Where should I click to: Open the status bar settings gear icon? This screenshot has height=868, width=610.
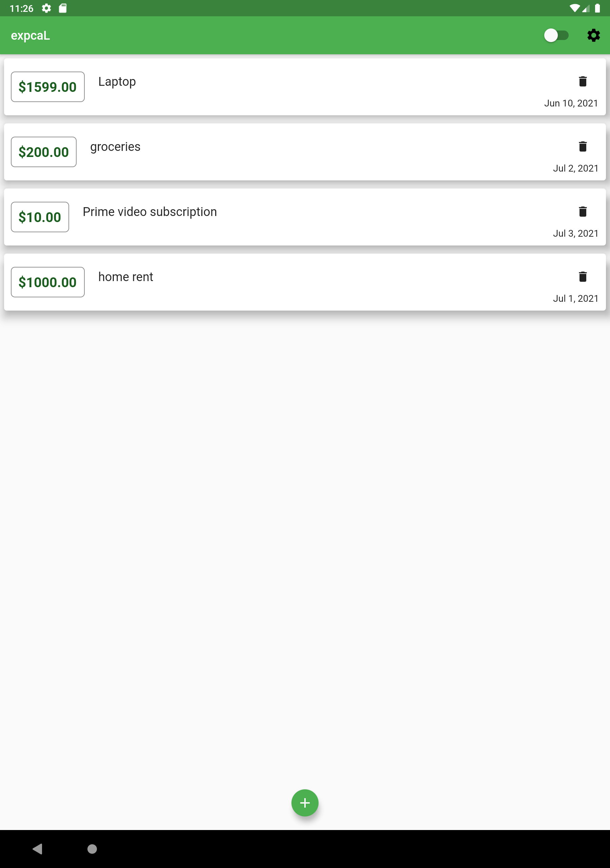point(46,8)
